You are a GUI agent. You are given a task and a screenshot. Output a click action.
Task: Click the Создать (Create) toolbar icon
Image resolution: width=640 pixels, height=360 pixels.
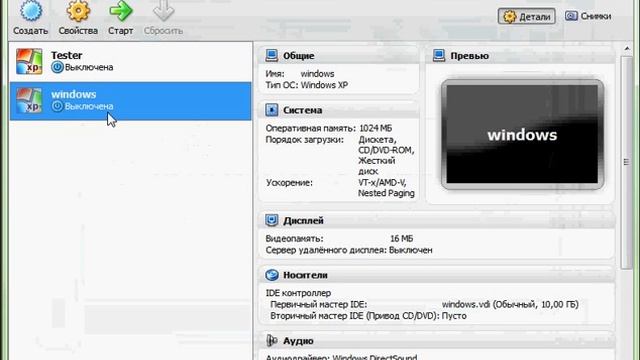point(31,11)
